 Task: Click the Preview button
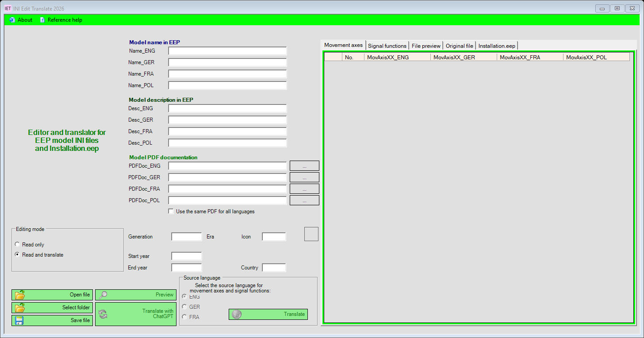[136, 295]
